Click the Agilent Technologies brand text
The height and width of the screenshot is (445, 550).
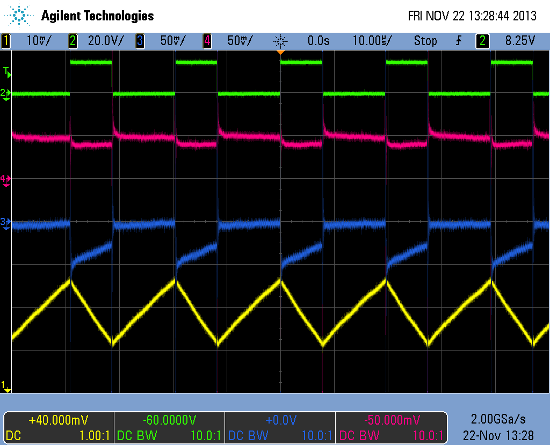pyautogui.click(x=98, y=16)
